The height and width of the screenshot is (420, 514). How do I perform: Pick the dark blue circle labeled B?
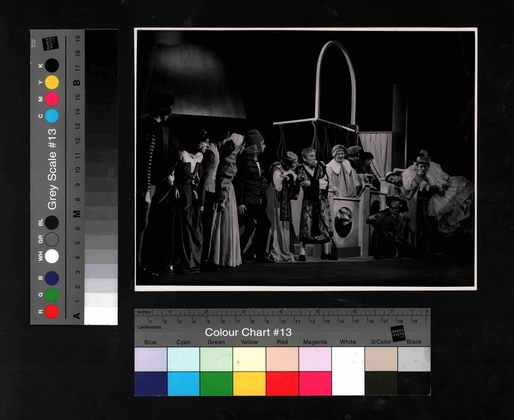[x=52, y=278]
